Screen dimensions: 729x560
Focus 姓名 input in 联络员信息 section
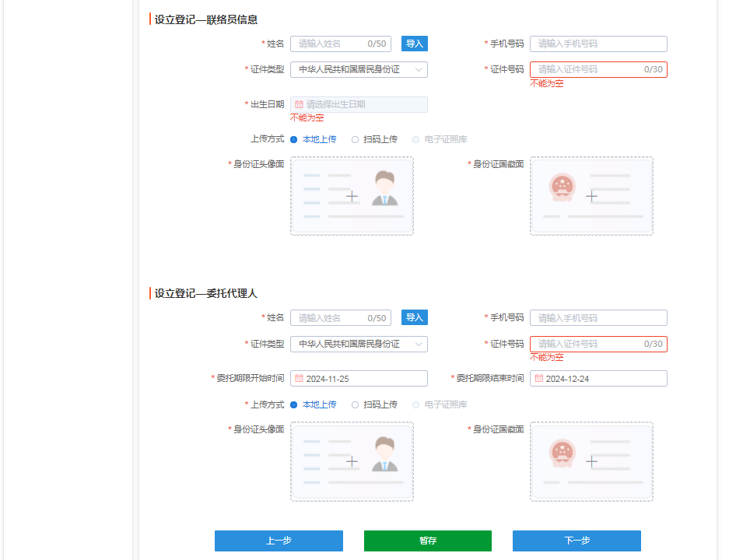coord(341,44)
